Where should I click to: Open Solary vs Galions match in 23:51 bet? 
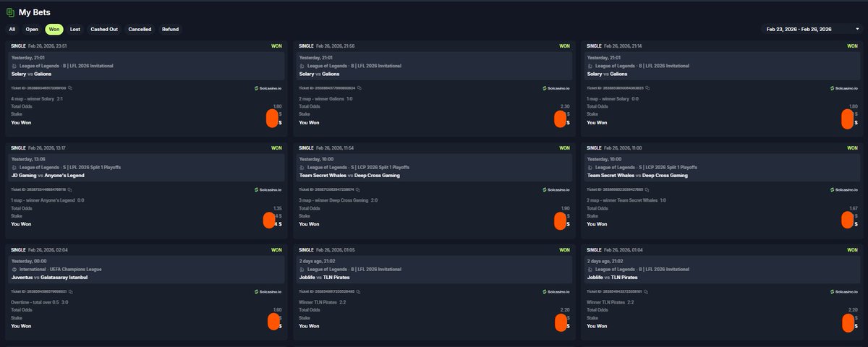(x=30, y=74)
